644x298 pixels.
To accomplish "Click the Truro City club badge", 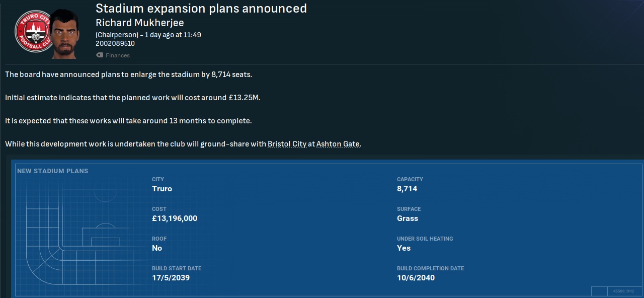I will click(33, 31).
